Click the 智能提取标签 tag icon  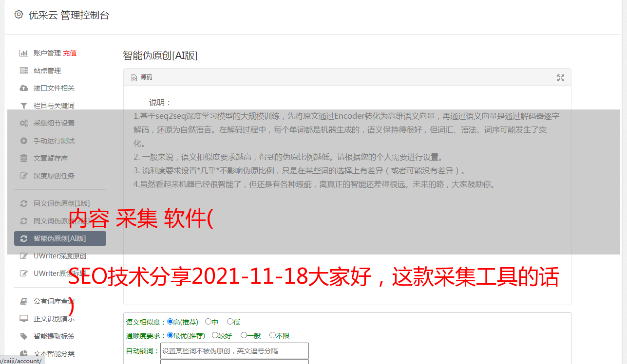point(23,336)
